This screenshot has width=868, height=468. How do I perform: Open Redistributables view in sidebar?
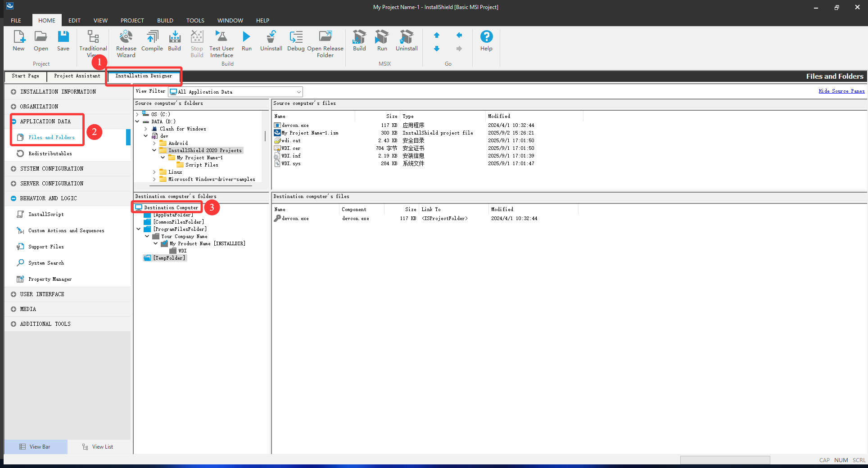pos(50,153)
